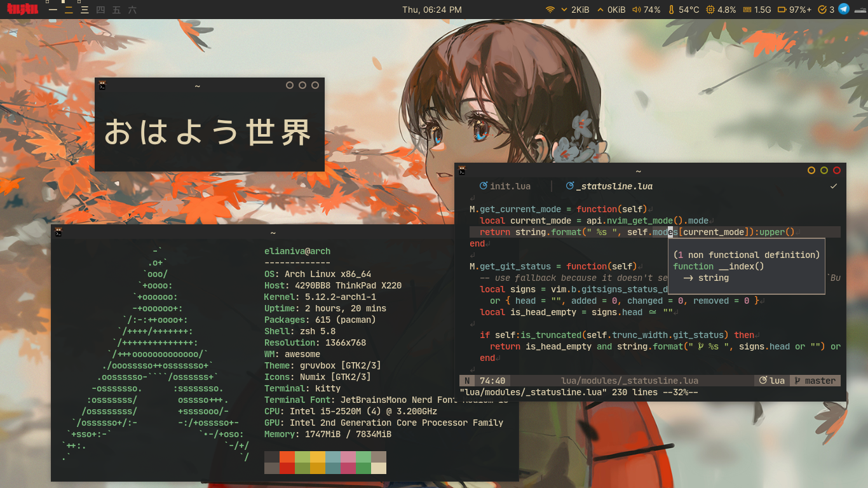
Task: Click the Lua icon on the _statusline.lua tab
Action: (569, 186)
